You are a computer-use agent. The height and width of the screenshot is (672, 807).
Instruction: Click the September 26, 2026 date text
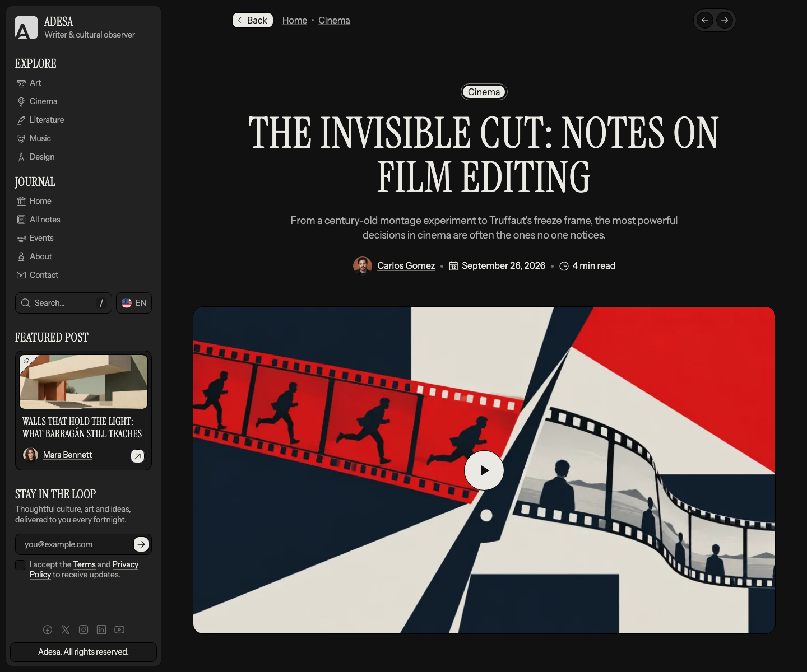pyautogui.click(x=503, y=266)
